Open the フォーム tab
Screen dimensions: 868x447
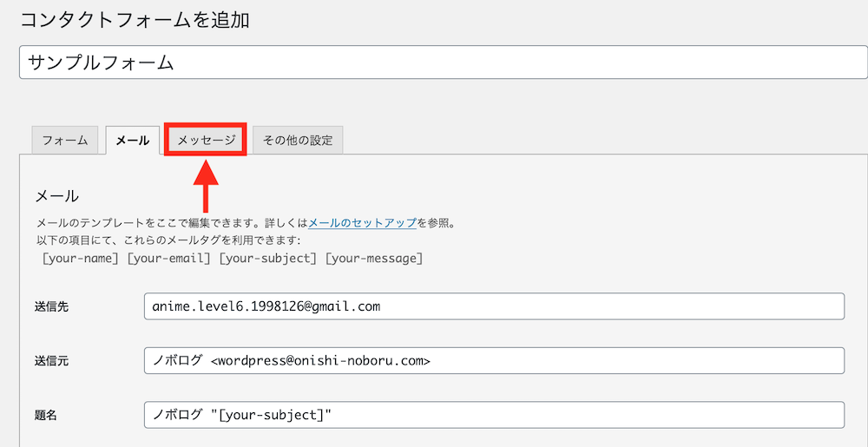point(65,140)
